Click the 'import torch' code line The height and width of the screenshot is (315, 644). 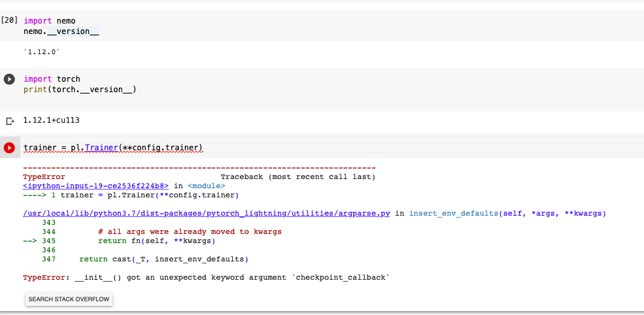click(52, 79)
